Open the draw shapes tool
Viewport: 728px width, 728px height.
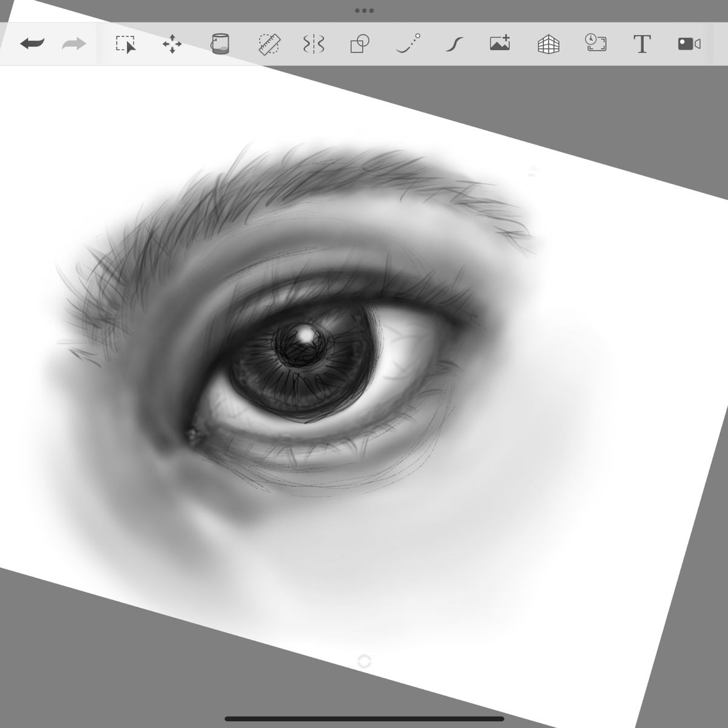(360, 44)
